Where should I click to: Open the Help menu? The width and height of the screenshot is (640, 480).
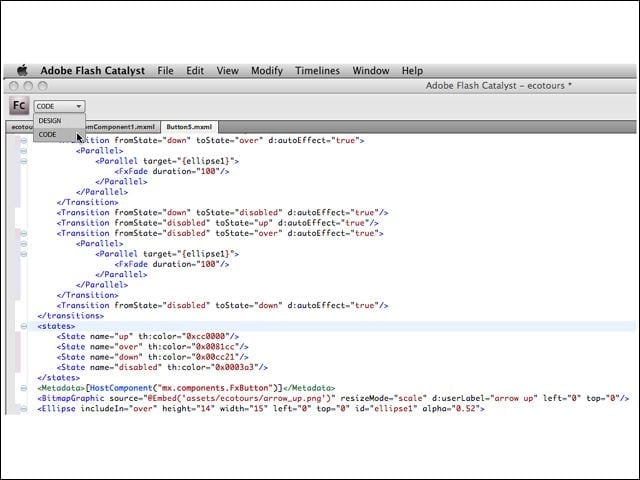(x=412, y=71)
